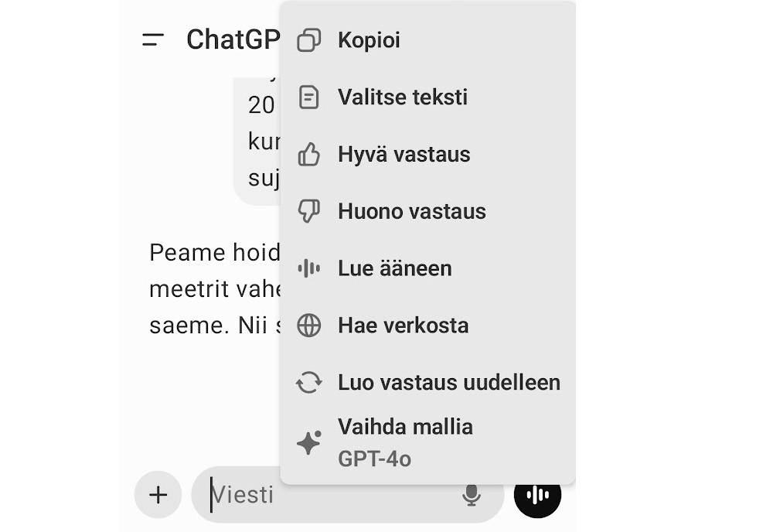Image resolution: width=773 pixels, height=532 pixels.
Task: Start voice mode with black waveform button
Action: point(537,495)
